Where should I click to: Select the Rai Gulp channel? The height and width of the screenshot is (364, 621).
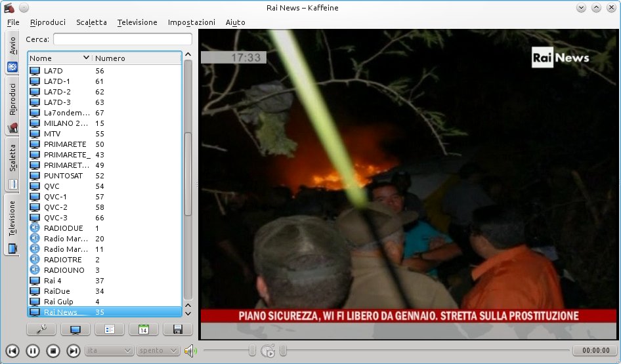point(104,302)
